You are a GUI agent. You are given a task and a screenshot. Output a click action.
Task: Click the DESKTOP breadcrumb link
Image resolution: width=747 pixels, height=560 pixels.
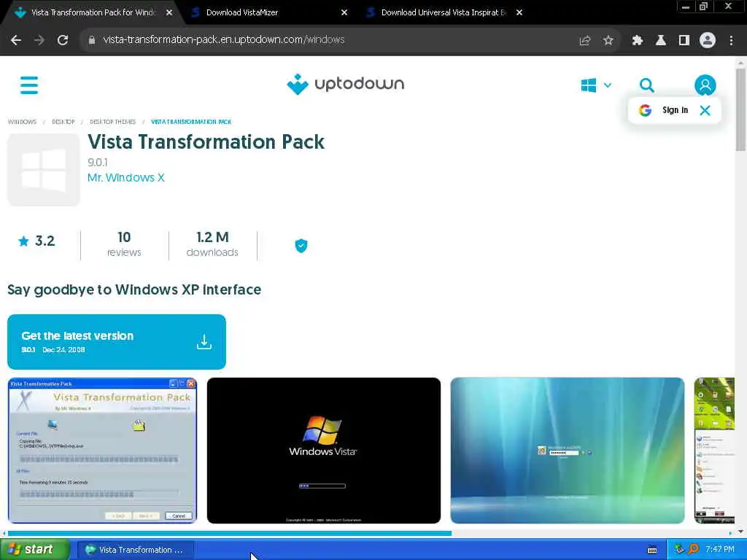pyautogui.click(x=63, y=122)
